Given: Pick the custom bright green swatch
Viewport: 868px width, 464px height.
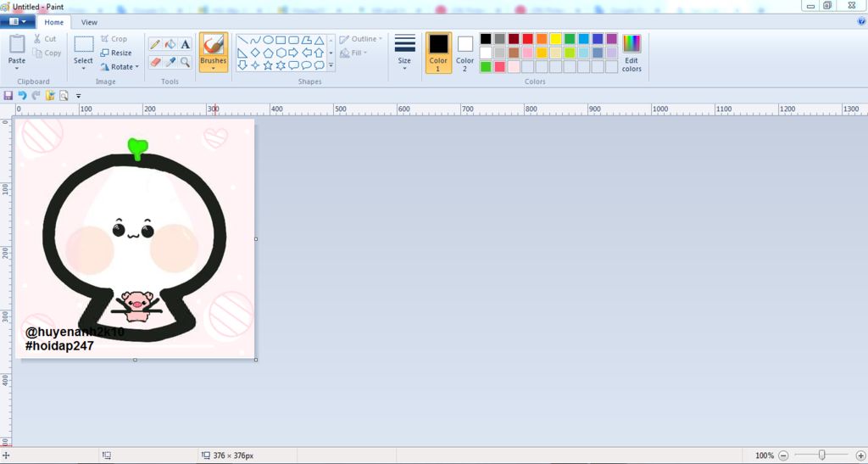Looking at the screenshot, I should (x=486, y=66).
